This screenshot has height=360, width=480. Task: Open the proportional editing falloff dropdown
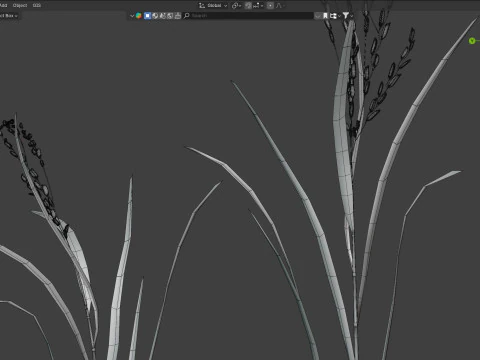280,6
